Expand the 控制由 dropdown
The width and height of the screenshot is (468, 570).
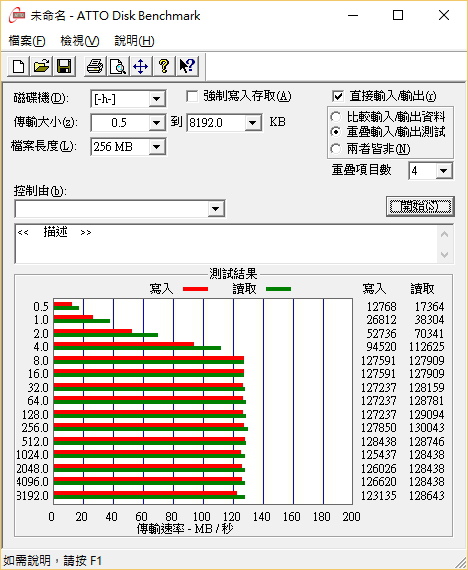tap(216, 209)
